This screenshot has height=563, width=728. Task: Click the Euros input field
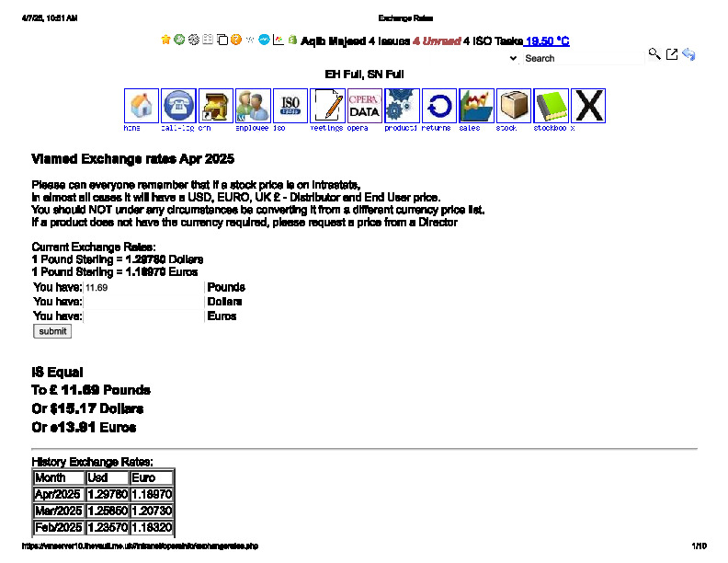click(143, 316)
